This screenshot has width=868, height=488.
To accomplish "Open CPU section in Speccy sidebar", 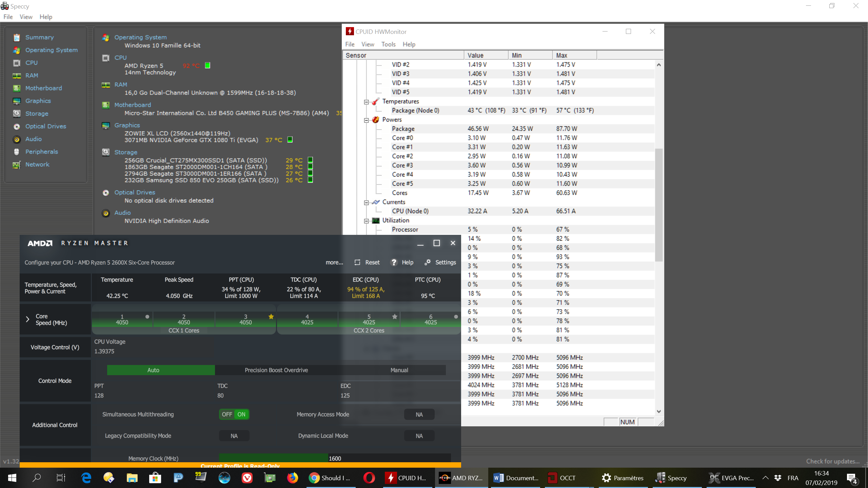I will (32, 63).
